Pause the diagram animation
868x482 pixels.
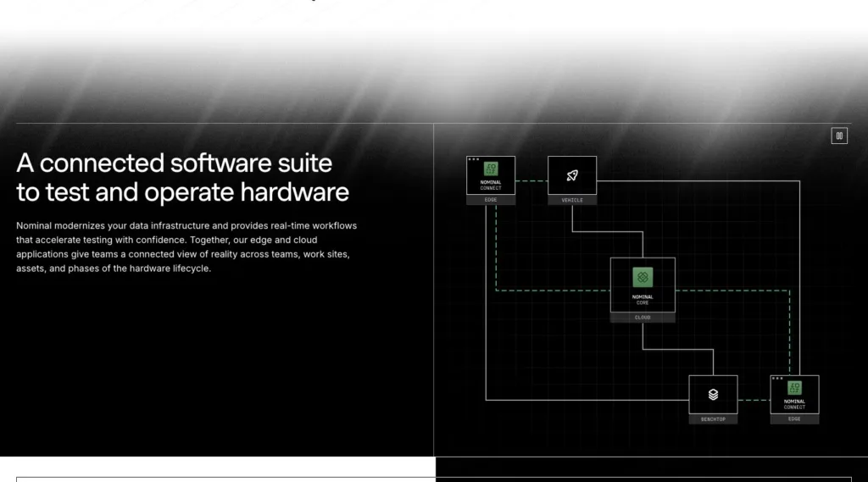838,136
